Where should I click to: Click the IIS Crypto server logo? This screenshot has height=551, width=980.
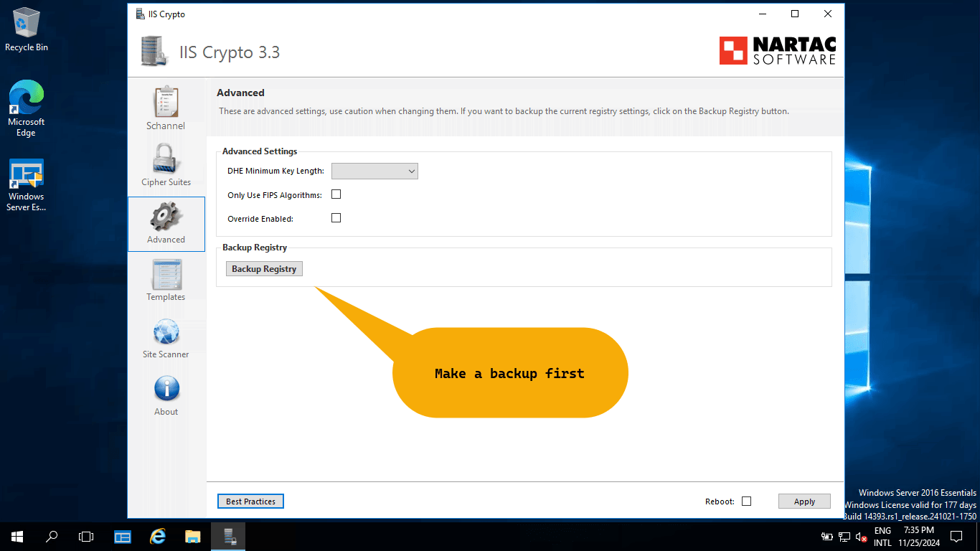pyautogui.click(x=154, y=51)
